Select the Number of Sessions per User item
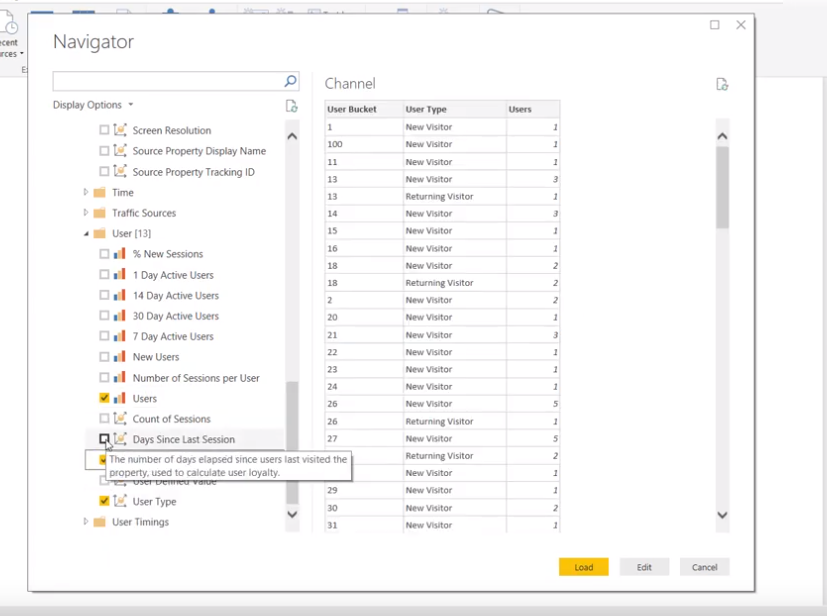This screenshot has height=616, width=827. pos(196,378)
